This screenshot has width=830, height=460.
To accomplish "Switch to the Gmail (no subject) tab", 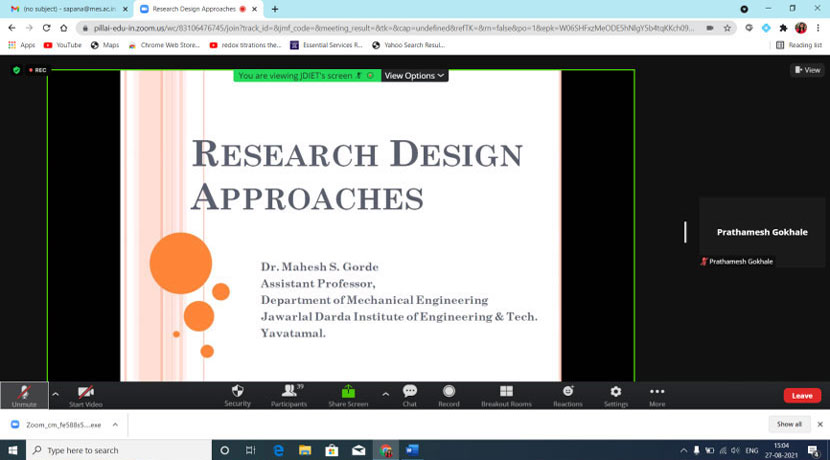I will pyautogui.click(x=64, y=9).
